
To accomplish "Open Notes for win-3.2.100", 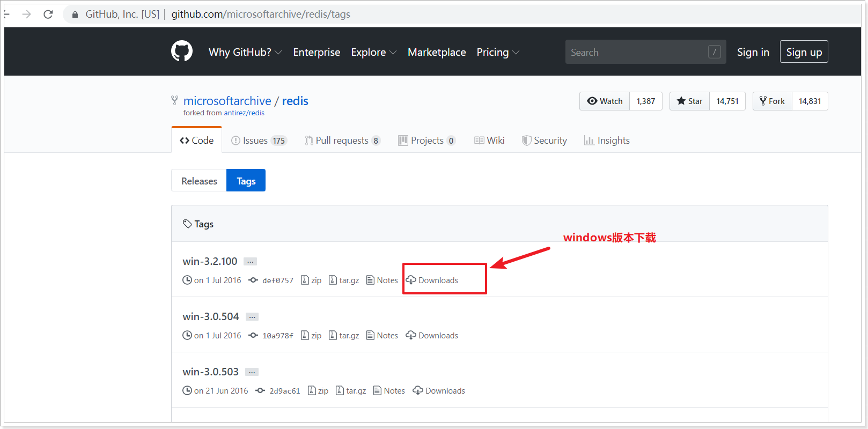I will point(382,280).
